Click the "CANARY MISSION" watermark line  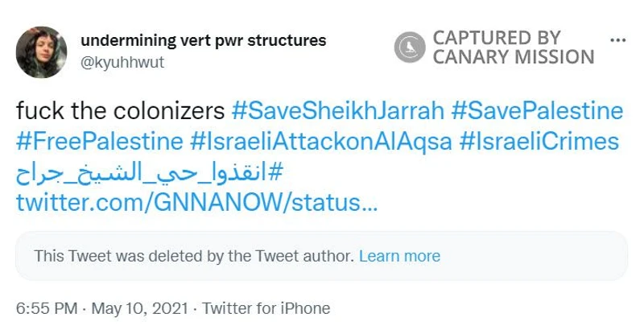513,57
